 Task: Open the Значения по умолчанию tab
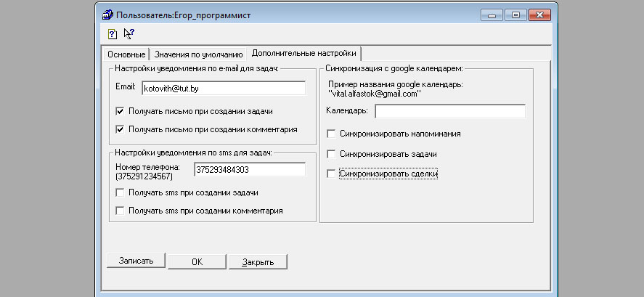point(197,54)
